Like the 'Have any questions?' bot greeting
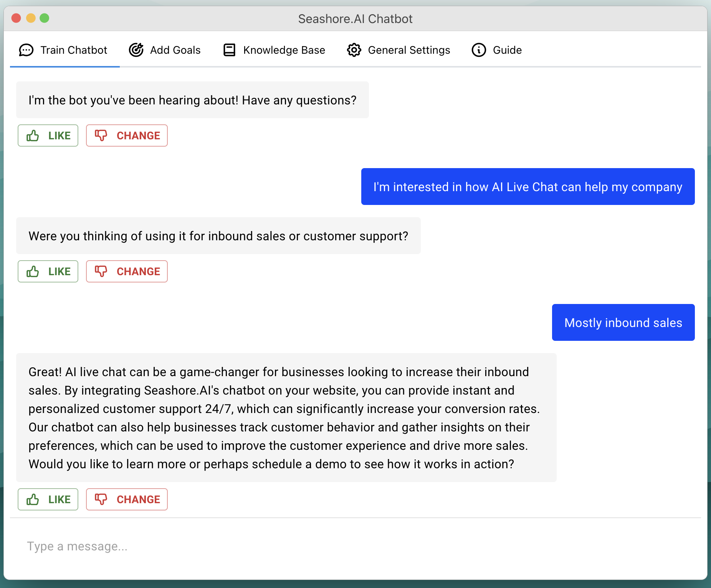Image resolution: width=711 pixels, height=588 pixels. coord(48,135)
